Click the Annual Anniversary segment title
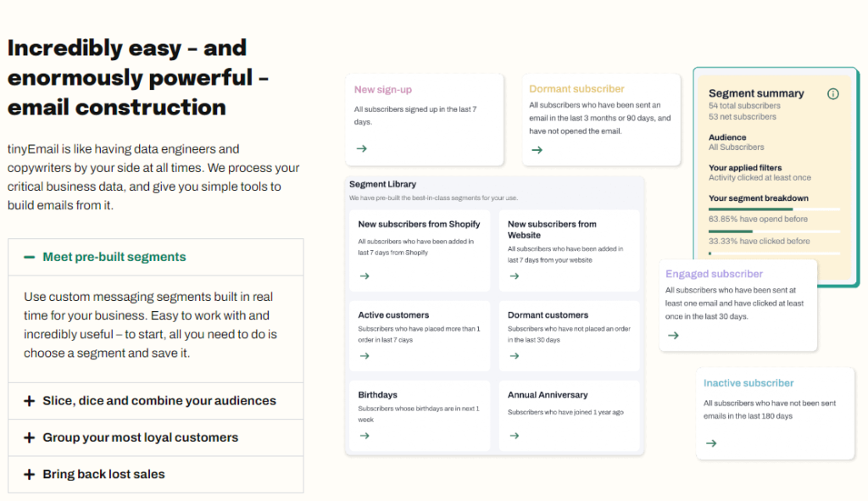The height and width of the screenshot is (501, 868). [x=548, y=395]
